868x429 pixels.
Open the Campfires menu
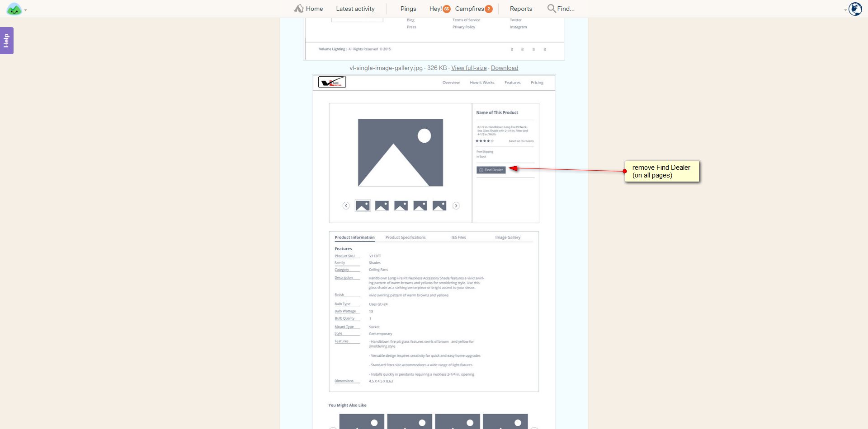click(473, 9)
